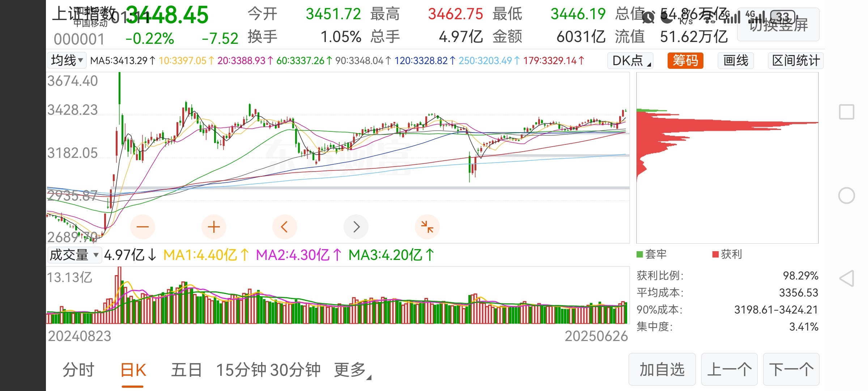Tap Android back triangle icon
The image size is (868, 391).
(846, 279)
